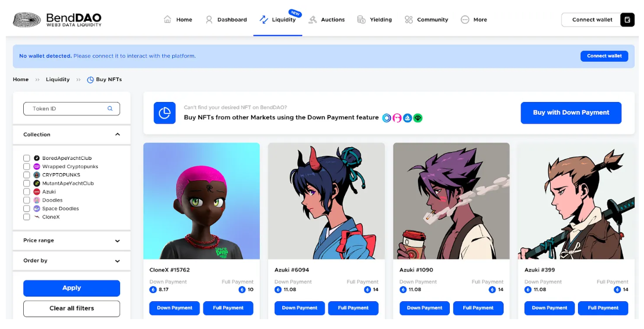Open the Auctions navigation item

click(x=327, y=19)
